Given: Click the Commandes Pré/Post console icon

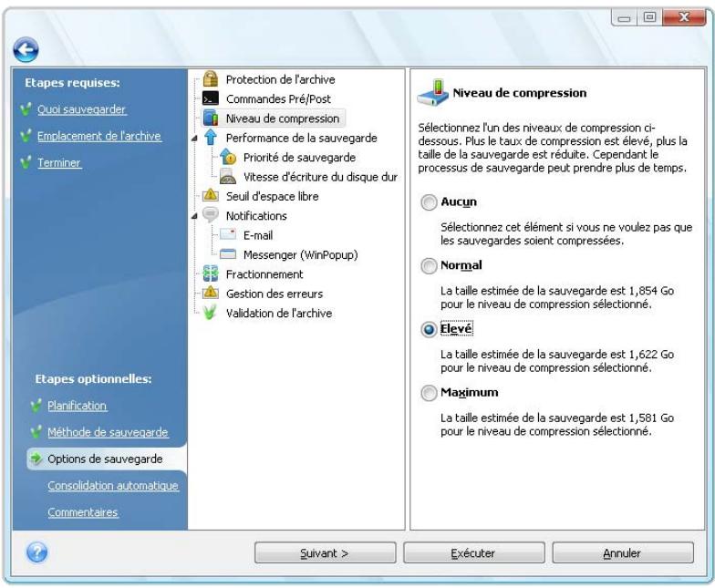Looking at the screenshot, I should (x=210, y=98).
